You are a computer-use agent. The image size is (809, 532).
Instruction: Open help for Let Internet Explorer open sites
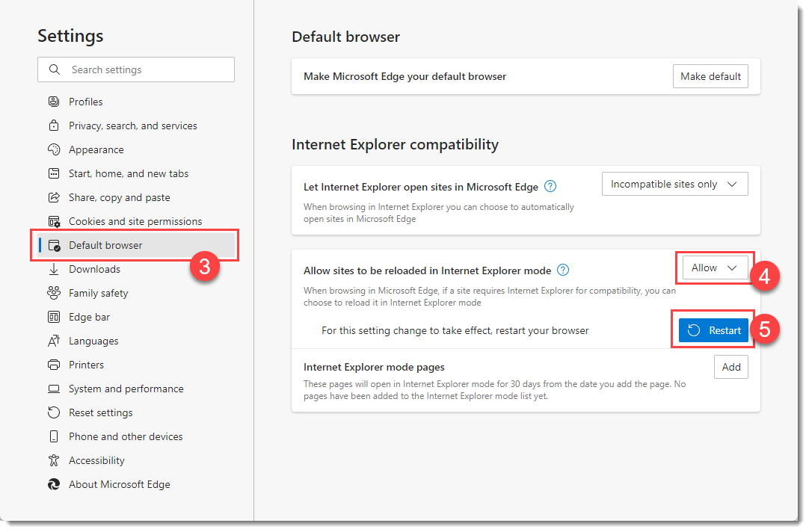pyautogui.click(x=550, y=187)
